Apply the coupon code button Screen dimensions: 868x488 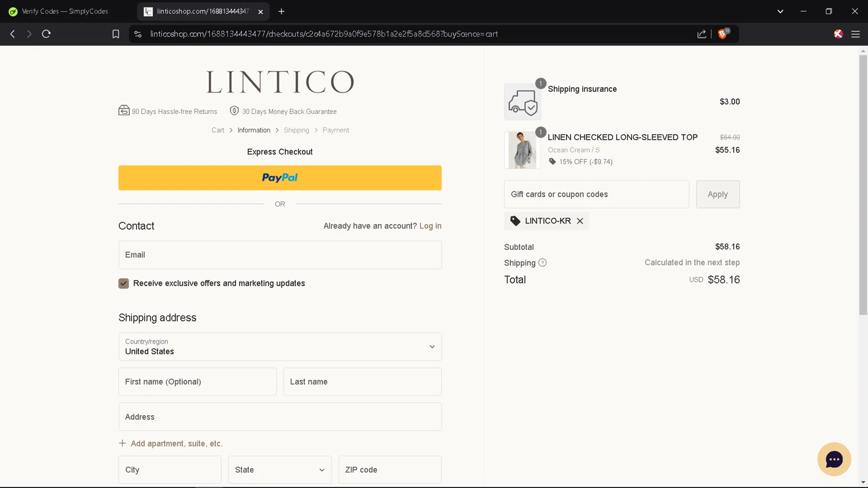point(718,194)
